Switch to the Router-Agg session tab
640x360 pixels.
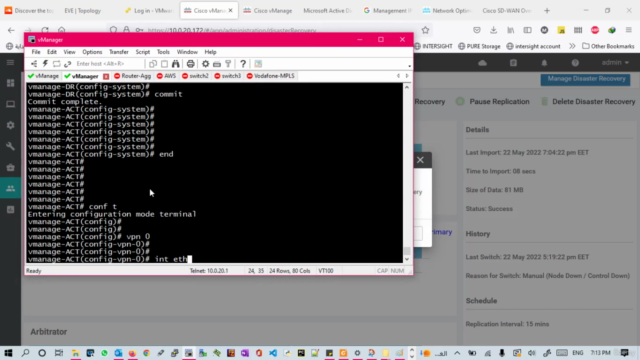133,76
